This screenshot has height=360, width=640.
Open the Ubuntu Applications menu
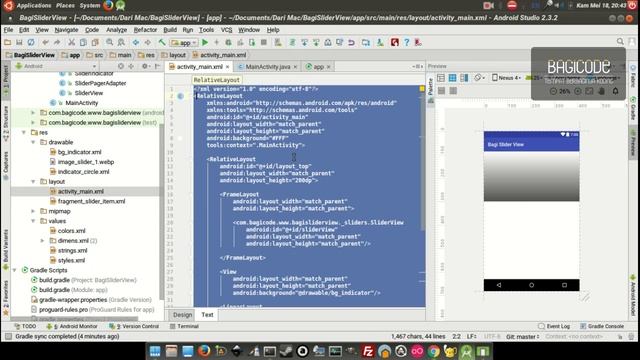(34, 5)
